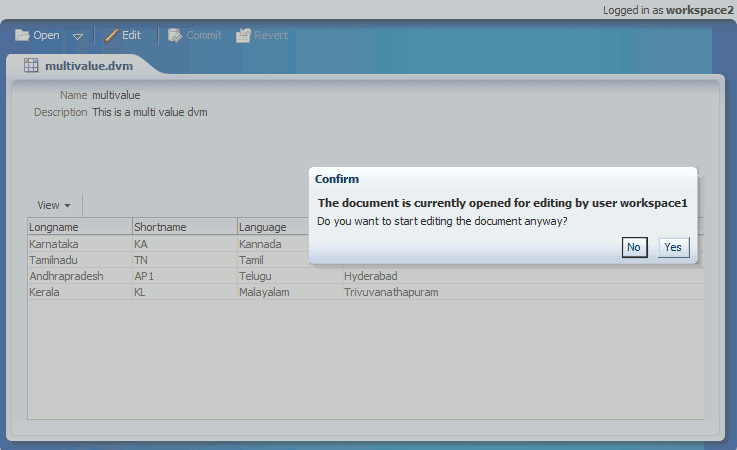Click the Open toolbar label
The height and width of the screenshot is (450, 737).
point(46,35)
